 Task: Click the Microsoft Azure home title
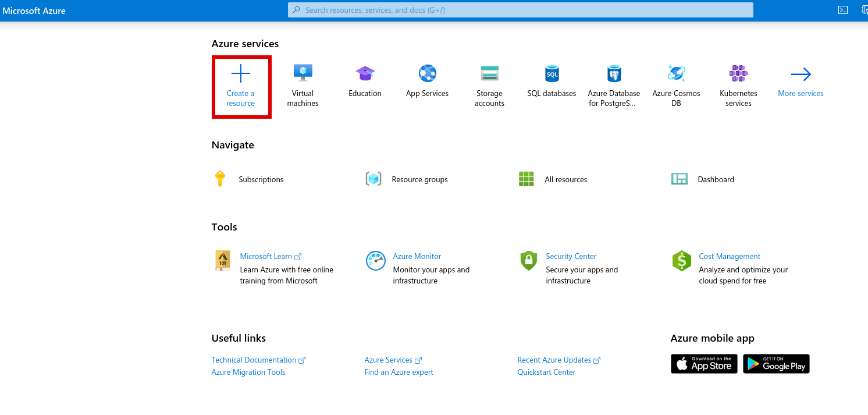pyautogui.click(x=34, y=10)
